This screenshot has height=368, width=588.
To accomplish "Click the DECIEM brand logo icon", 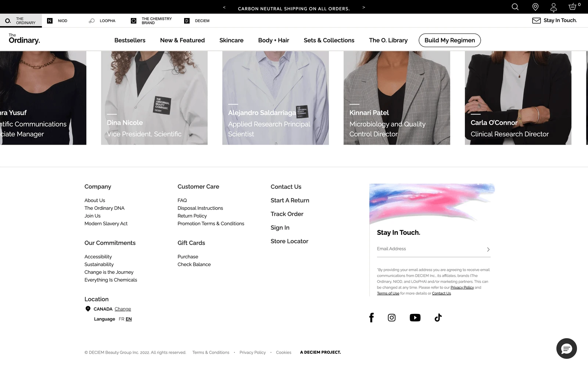I will (x=187, y=21).
